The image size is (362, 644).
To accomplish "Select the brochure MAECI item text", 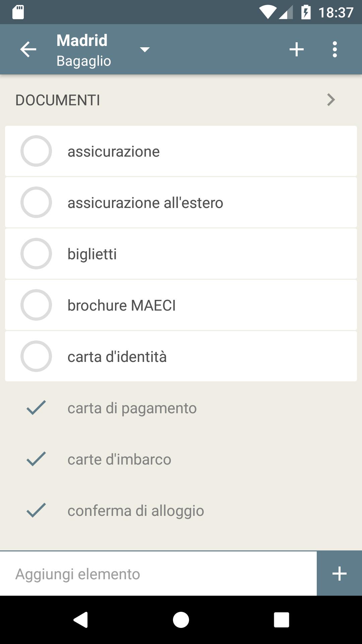I will point(121,305).
